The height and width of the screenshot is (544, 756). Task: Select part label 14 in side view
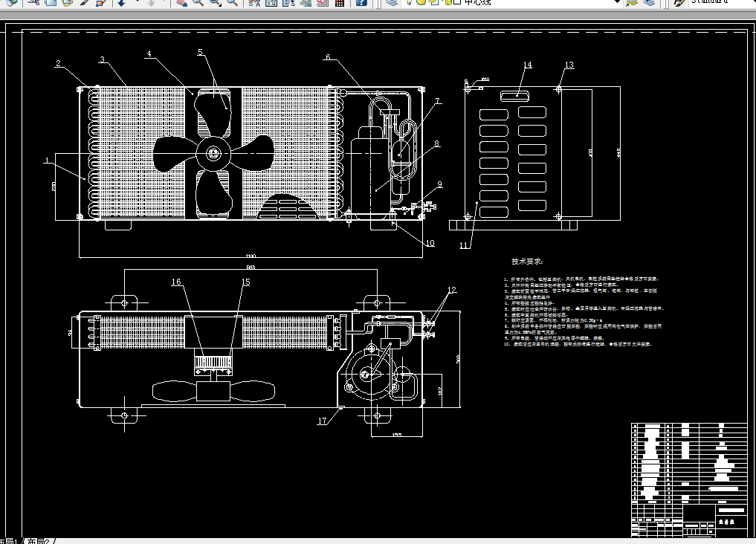[x=528, y=65]
